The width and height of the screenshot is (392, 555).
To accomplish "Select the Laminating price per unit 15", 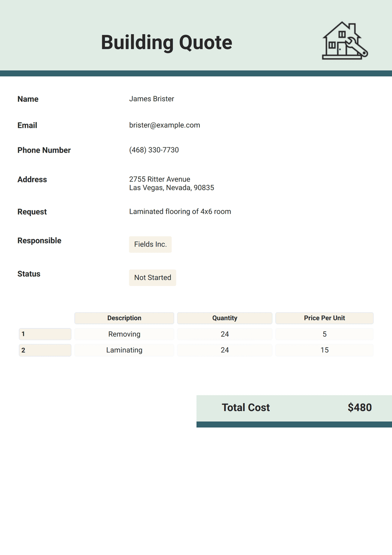I will [324, 350].
